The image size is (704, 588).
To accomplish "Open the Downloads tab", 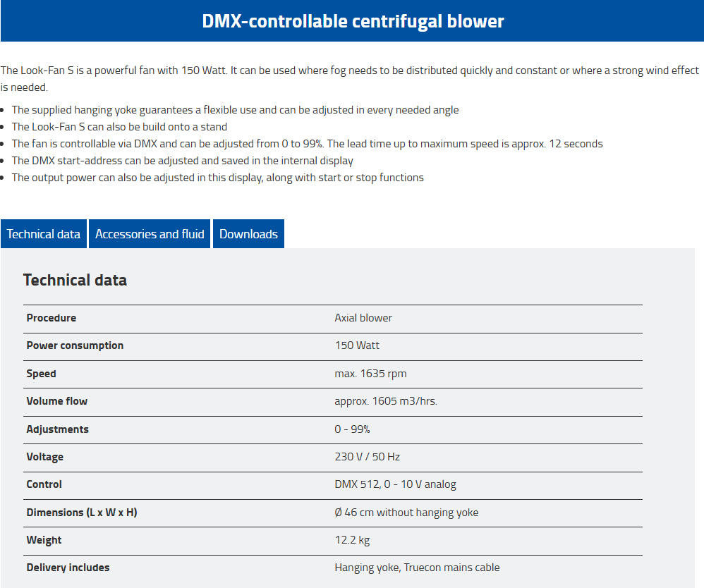I will click(248, 234).
